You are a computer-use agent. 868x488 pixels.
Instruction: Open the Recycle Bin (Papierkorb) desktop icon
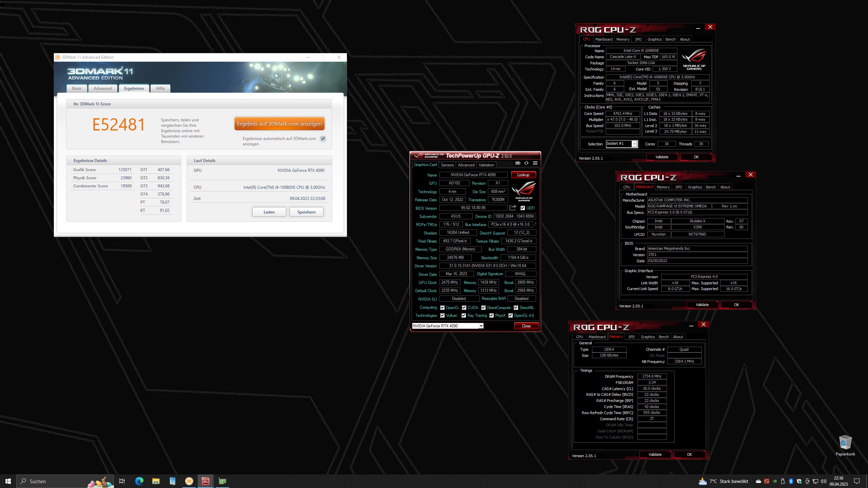click(x=845, y=446)
